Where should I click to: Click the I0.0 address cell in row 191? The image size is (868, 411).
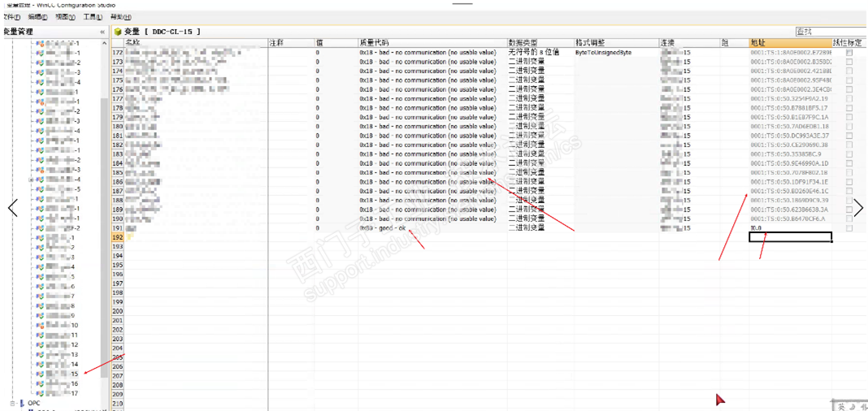[x=790, y=228]
